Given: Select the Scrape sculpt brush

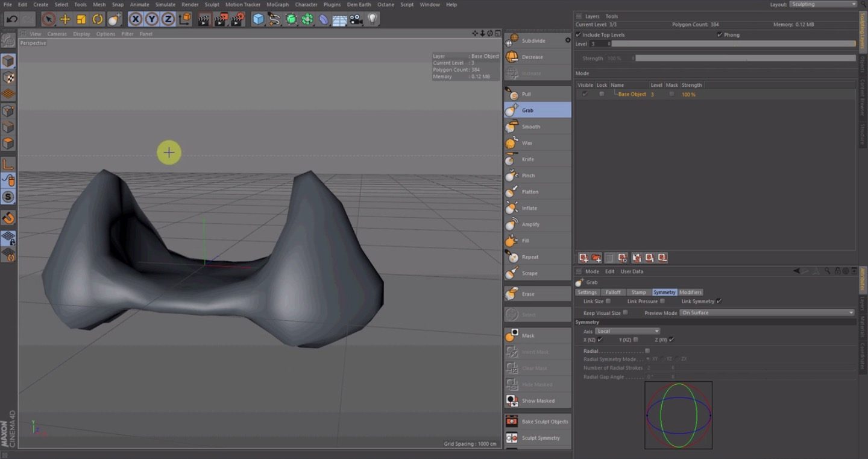Looking at the screenshot, I should 538,273.
